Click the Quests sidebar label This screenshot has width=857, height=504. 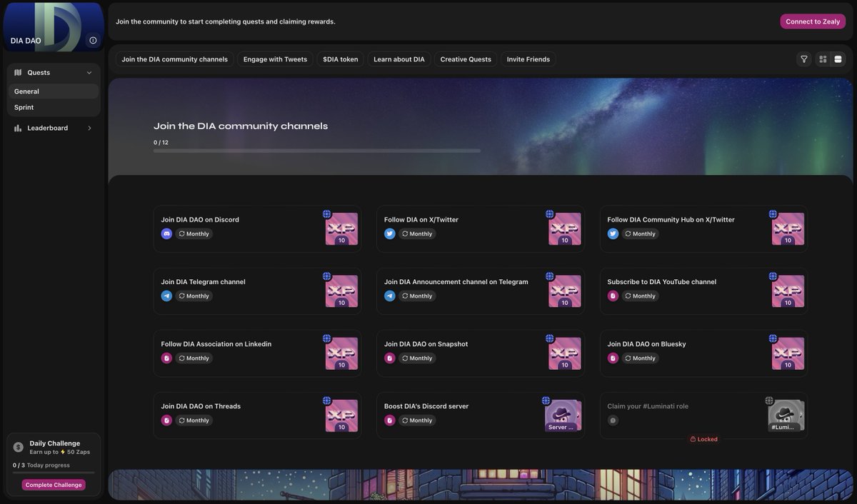coord(39,72)
